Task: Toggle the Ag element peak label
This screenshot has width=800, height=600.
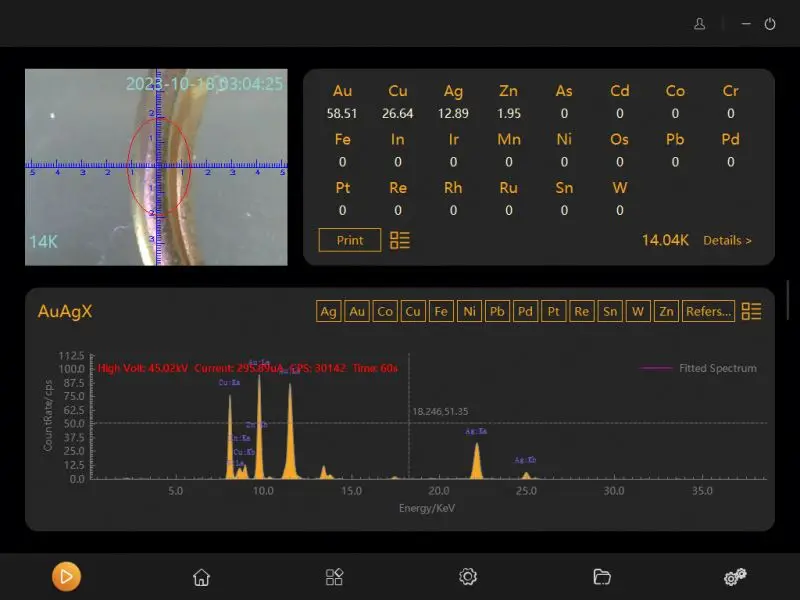Action: pos(328,311)
